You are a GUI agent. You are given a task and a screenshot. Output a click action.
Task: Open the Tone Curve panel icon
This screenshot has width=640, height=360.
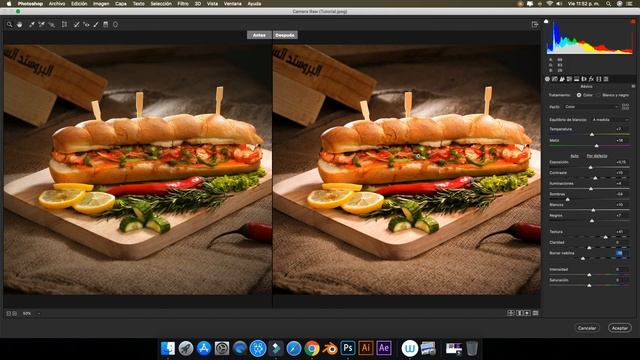pyautogui.click(x=555, y=79)
